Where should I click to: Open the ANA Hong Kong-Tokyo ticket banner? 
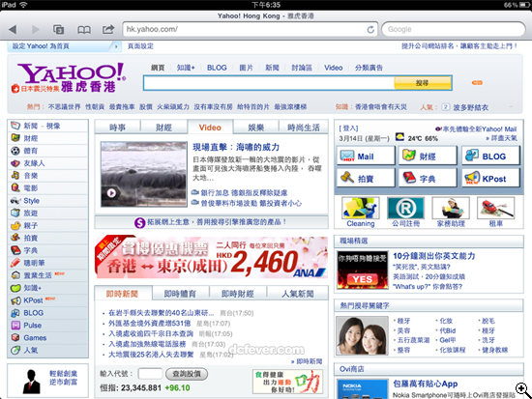212,257
